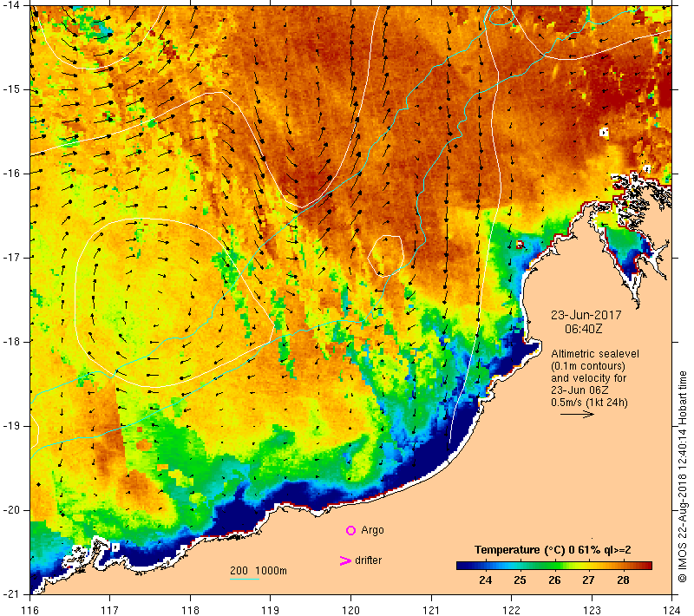Click the magenta drifter arrow symbol
This screenshot has height=616, width=694.
345,560
